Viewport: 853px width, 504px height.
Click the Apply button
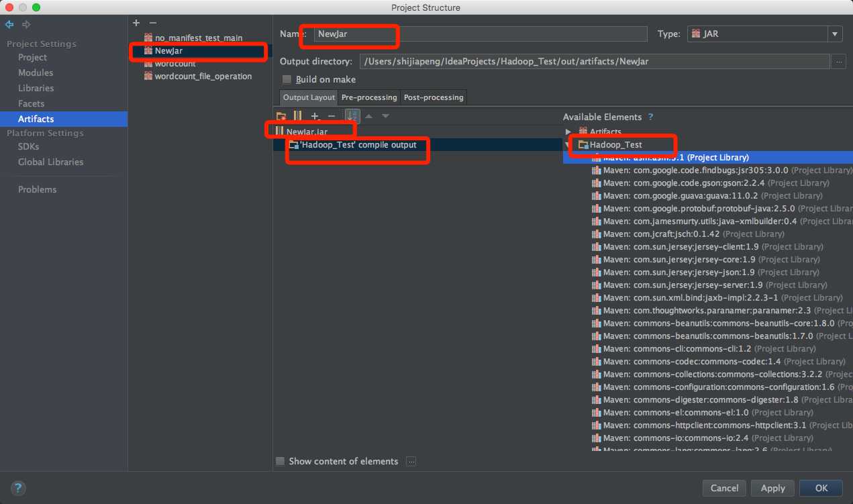[772, 488]
